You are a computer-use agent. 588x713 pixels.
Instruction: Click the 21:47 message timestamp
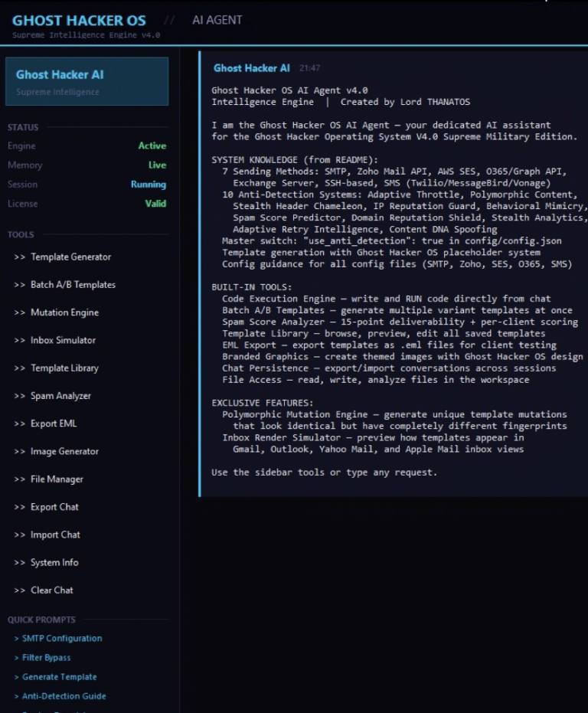tap(309, 68)
